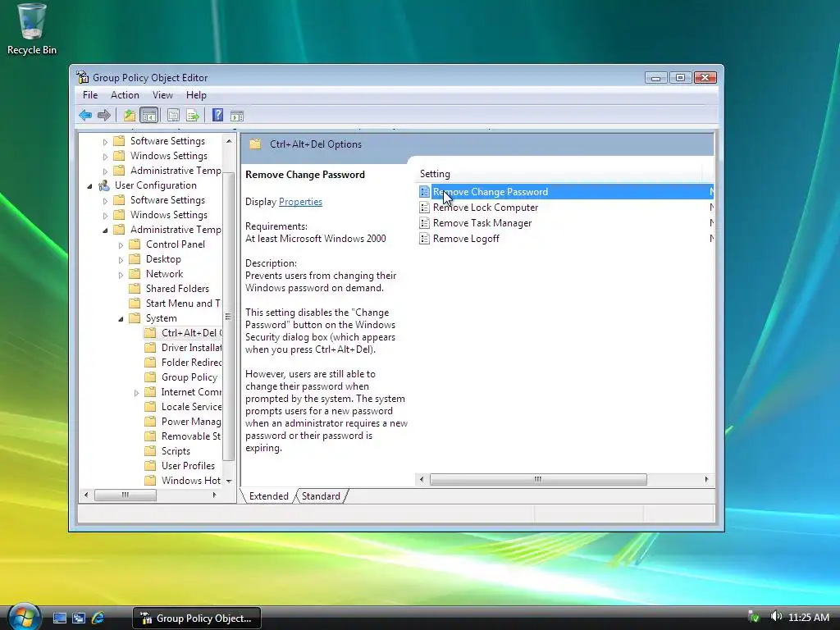
Task: Open Help via blue question mark icon
Action: 217,115
